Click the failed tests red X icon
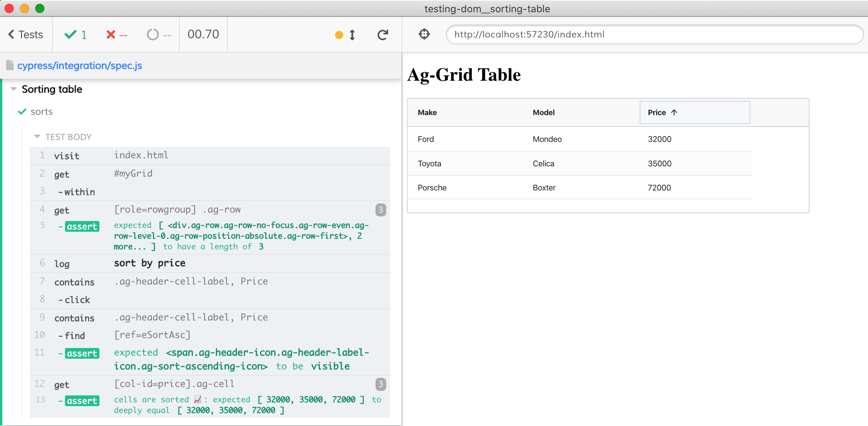Viewport: 868px width, 426px height. pyautogui.click(x=111, y=35)
